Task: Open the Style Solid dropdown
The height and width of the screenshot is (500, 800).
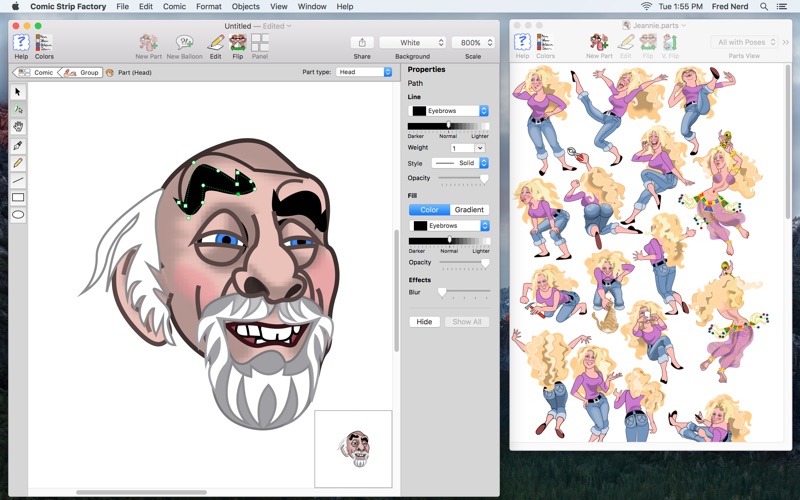Action: (460, 163)
